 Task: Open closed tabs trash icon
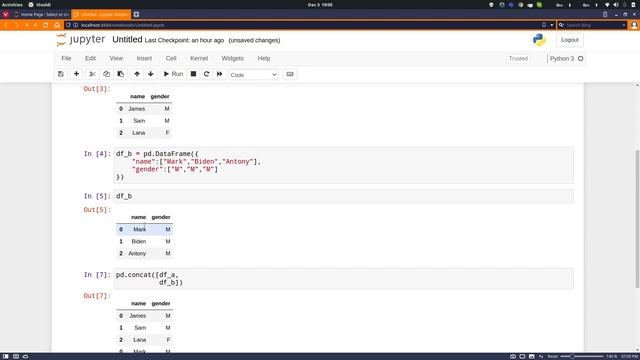605,14
